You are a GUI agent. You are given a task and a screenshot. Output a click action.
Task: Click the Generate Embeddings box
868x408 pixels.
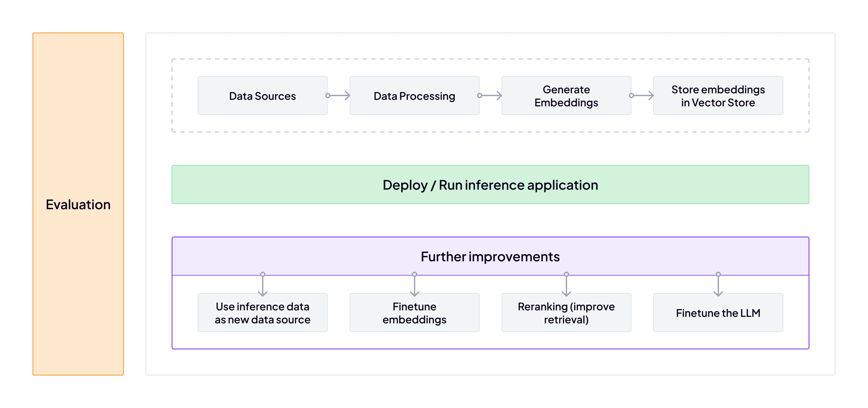(566, 96)
